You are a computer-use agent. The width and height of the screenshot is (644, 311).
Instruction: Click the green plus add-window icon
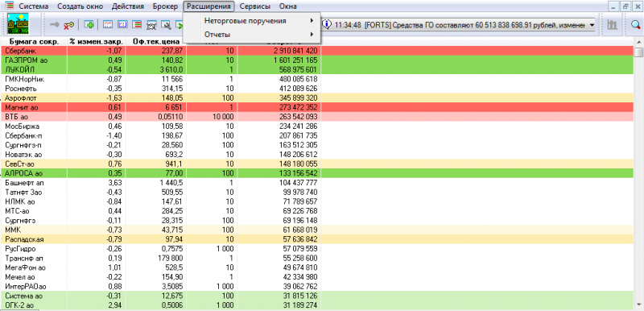[89, 25]
